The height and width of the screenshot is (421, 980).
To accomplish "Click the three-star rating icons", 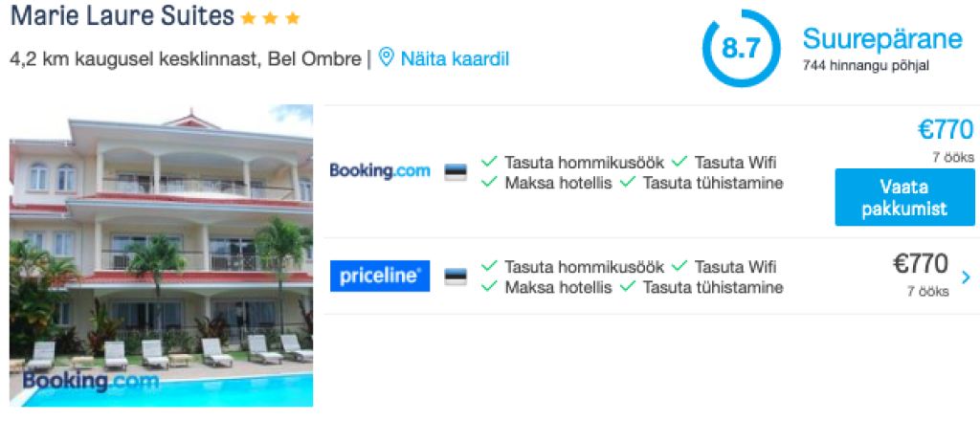I will 271,19.
